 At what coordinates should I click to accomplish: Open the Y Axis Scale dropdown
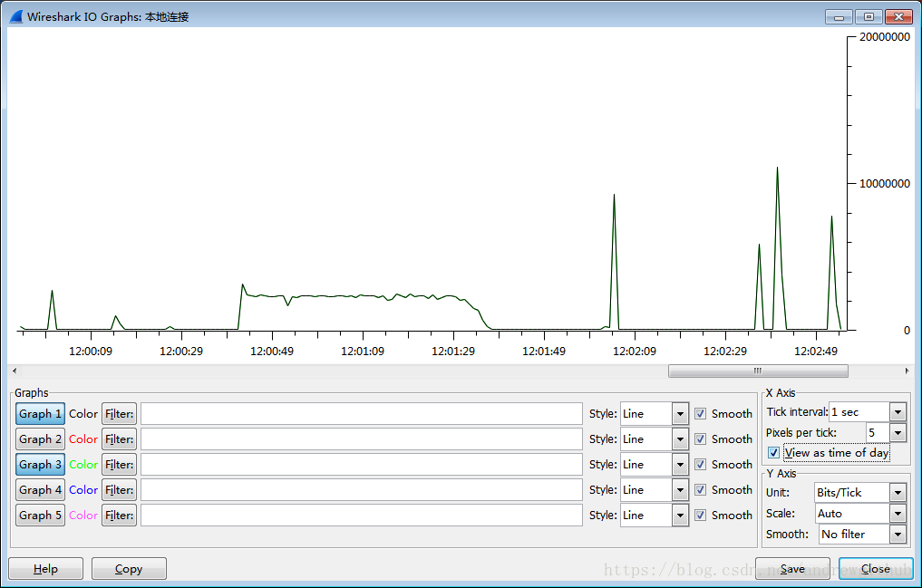[898, 514]
